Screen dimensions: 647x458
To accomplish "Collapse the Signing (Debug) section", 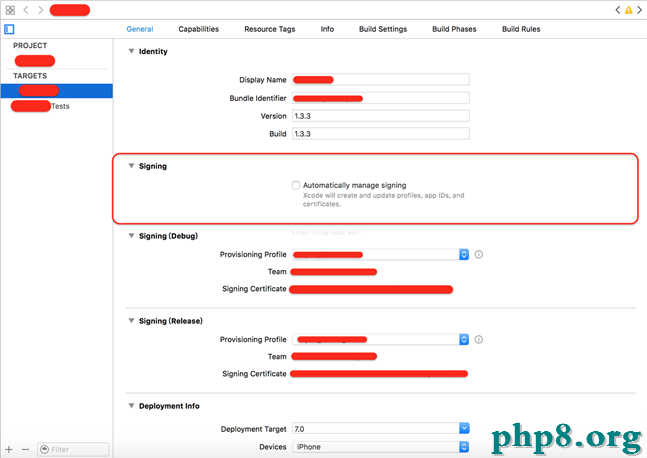I will pyautogui.click(x=131, y=236).
